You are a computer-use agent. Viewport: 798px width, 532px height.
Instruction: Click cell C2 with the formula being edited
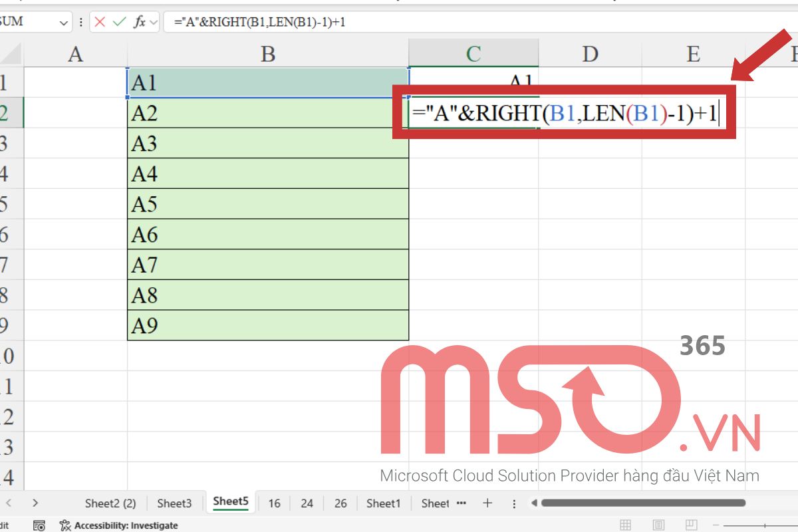pos(565,113)
